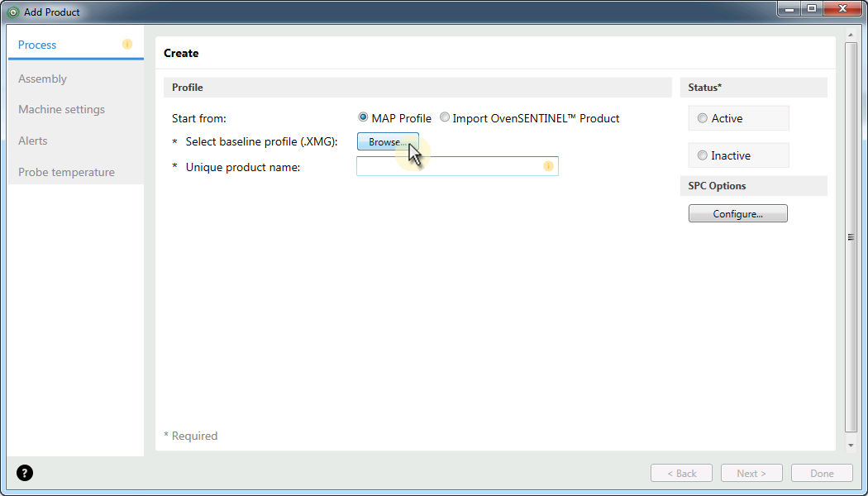Browse for baseline profile file
Screen dimensions: 868x496
[388, 141]
